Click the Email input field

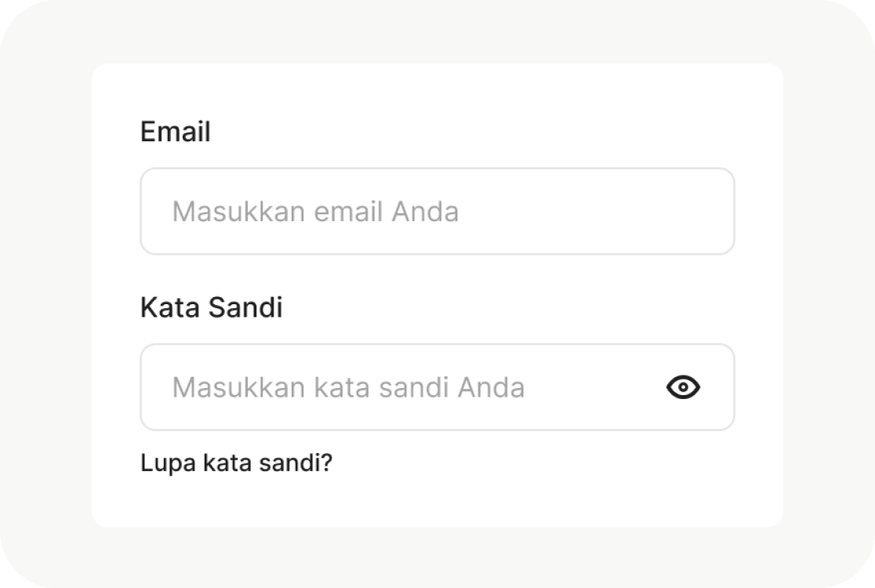click(437, 212)
